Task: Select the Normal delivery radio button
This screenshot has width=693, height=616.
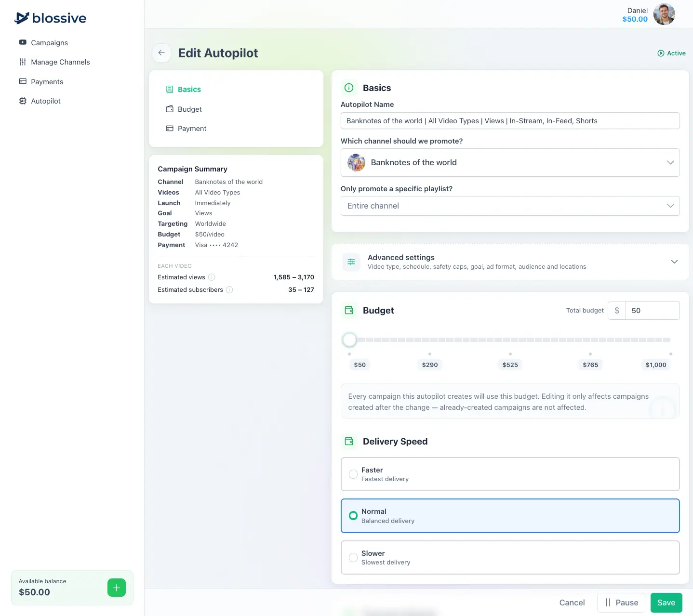Action: coord(353,516)
